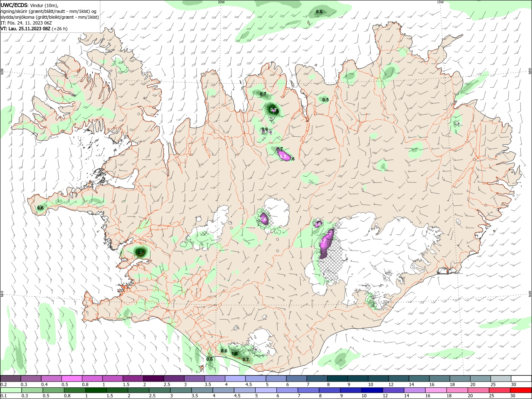Viewport: 532px width, 399px height.
Task: Click the 15W longitude label at the top
Action: (x=440, y=2)
